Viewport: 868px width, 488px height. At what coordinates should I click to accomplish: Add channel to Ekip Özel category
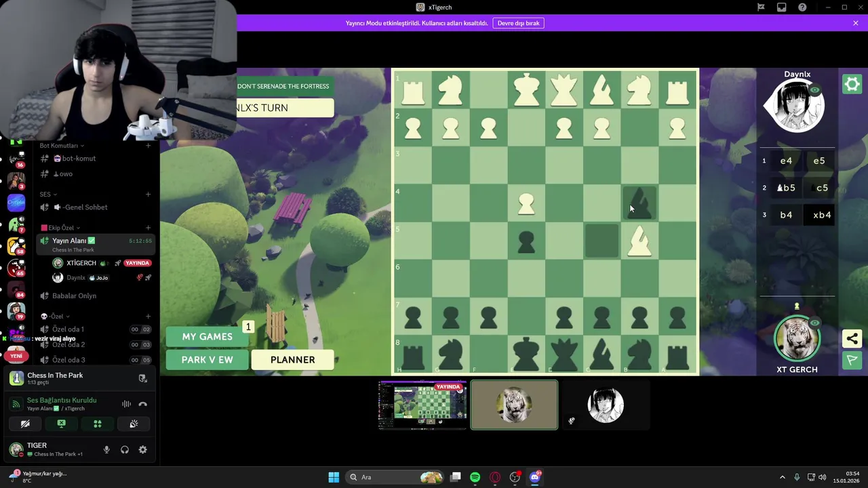[x=148, y=228]
